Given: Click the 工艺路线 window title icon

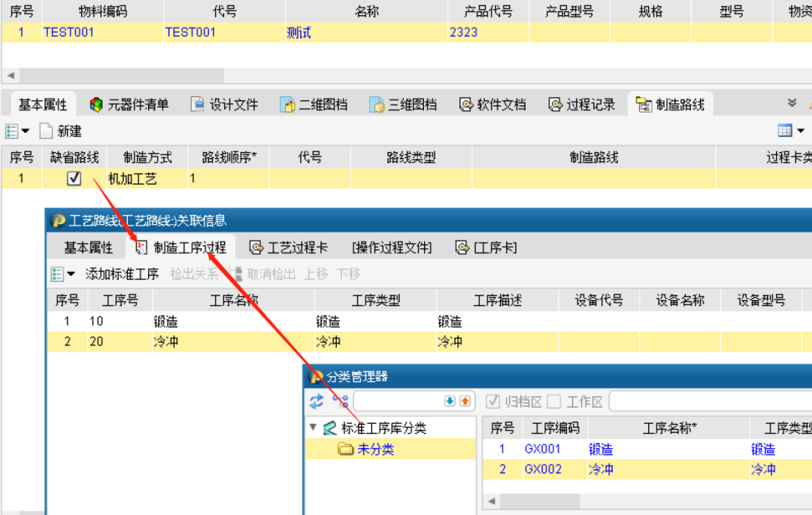Looking at the screenshot, I should pyautogui.click(x=57, y=221).
